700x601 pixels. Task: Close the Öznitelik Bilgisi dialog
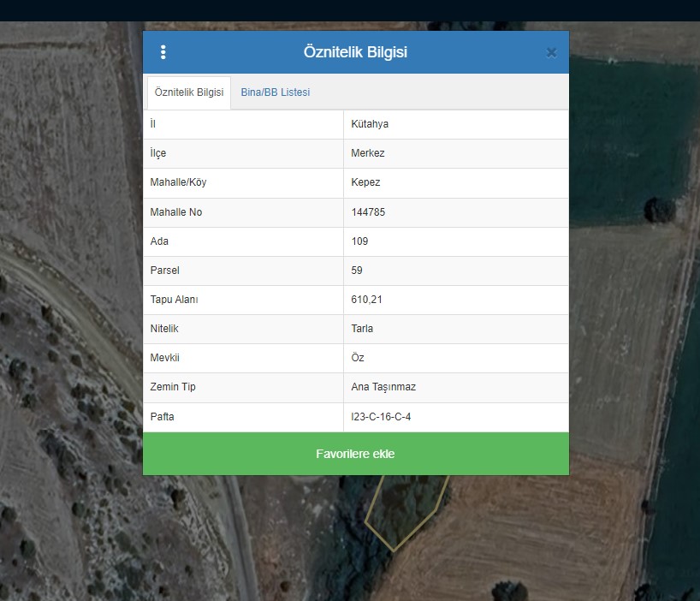(x=551, y=52)
